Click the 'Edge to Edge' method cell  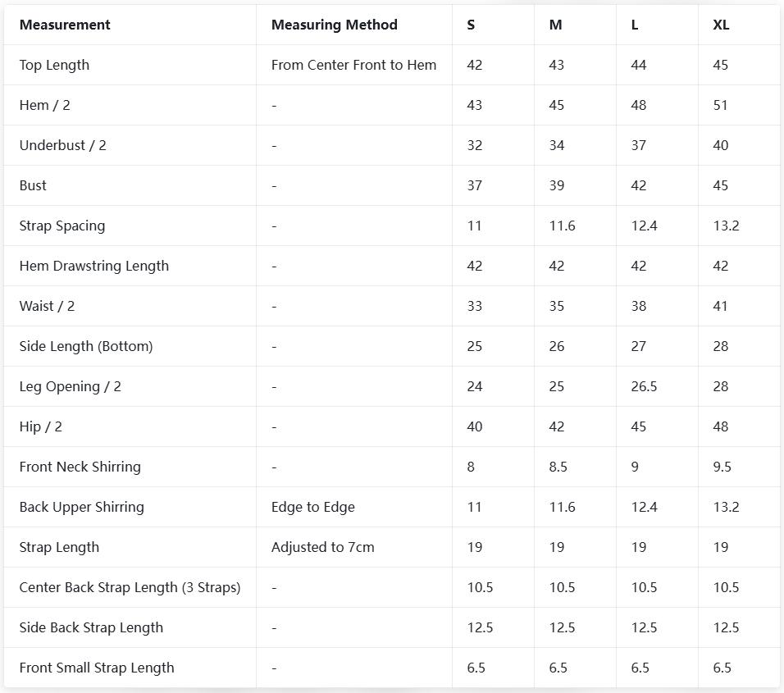[312, 507]
